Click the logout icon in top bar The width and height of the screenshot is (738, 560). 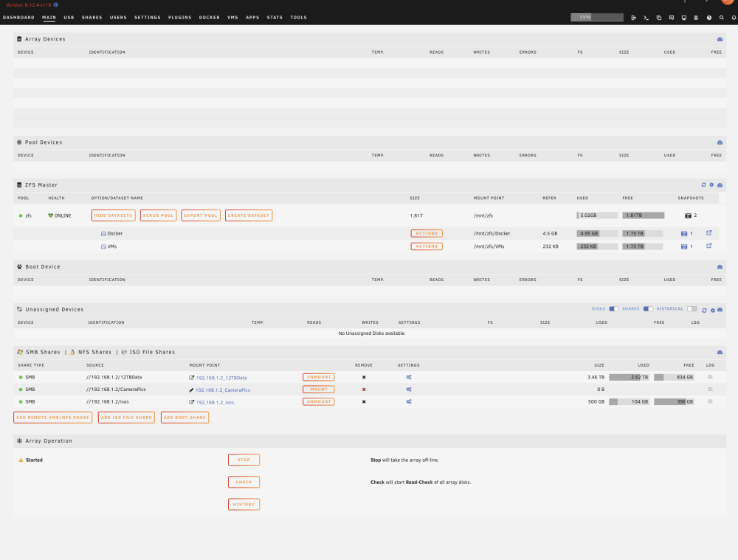633,18
